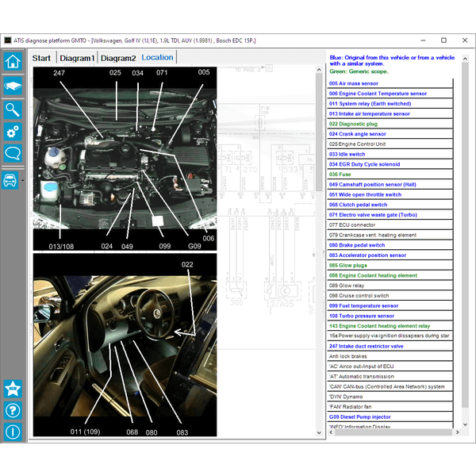476x476 pixels.
Task: Open the Home icon in the sidebar
Action: 13,62
